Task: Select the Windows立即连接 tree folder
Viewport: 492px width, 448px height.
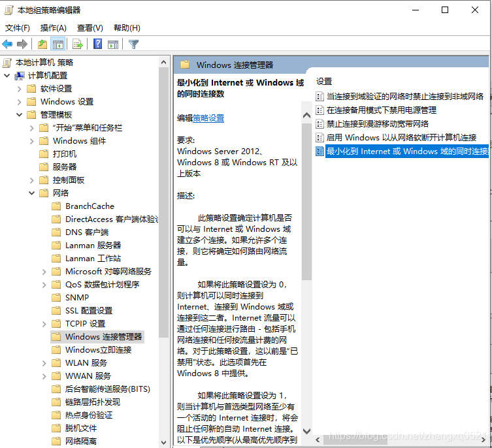Action: click(x=98, y=350)
